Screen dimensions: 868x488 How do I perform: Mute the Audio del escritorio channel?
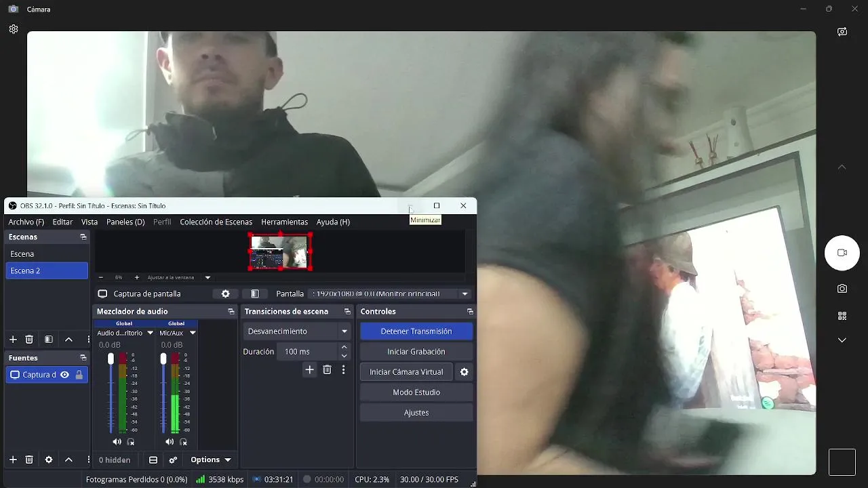(117, 442)
